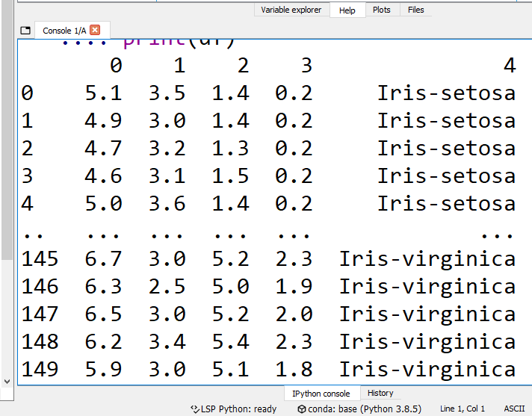Viewport: 532px width, 416px height.
Task: Click the 'LSP Python: ready' status text
Action: pos(239,409)
